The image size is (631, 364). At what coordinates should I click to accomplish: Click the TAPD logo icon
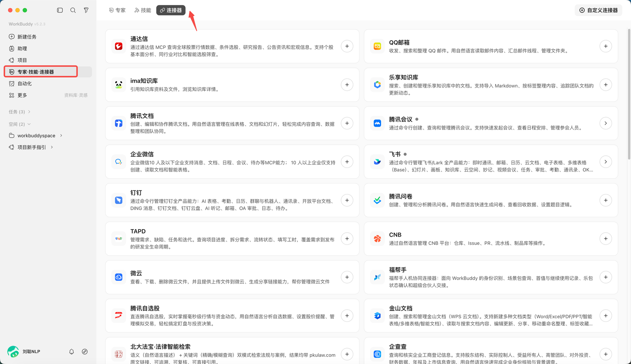point(119,239)
